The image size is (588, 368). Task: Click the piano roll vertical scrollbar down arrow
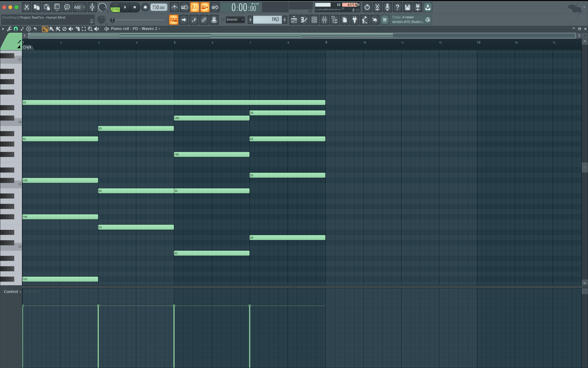point(584,283)
